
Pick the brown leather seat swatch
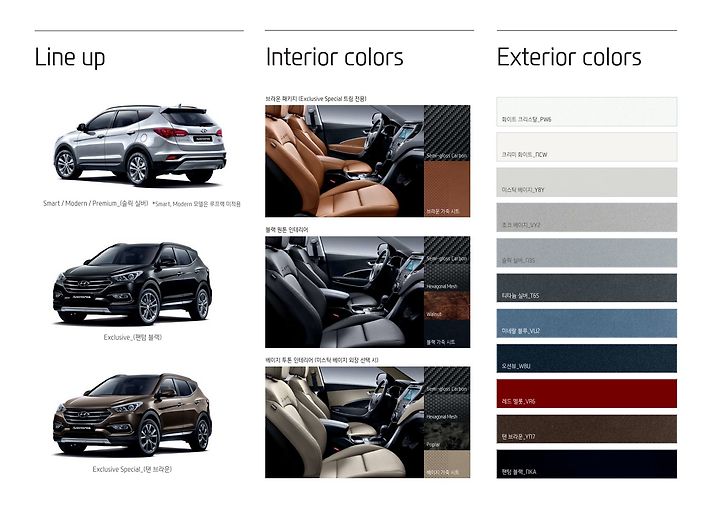(447, 189)
